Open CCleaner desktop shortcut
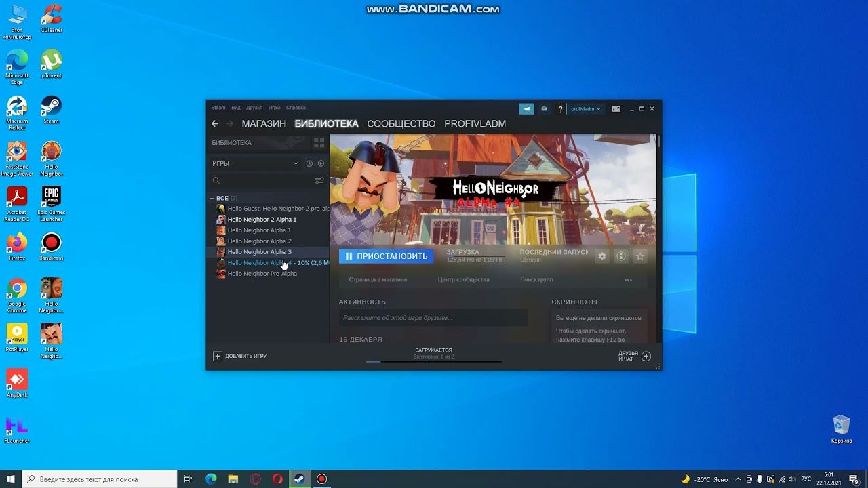 (x=52, y=19)
